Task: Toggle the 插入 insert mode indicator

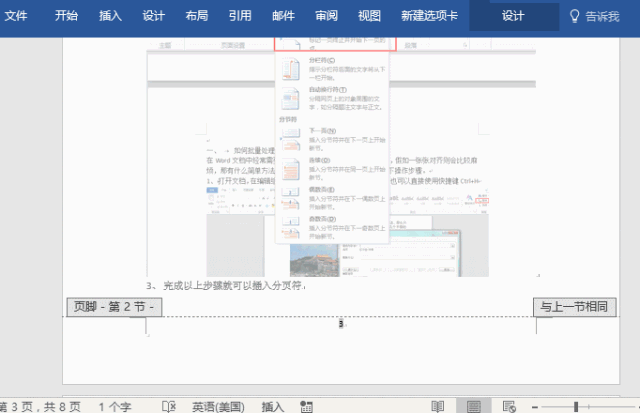Action: (273, 407)
